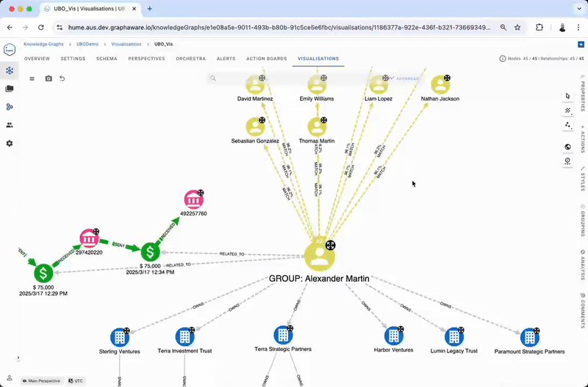Screen dimensions: 588x387
Task: Switch to the Overview tab
Action: pos(37,59)
